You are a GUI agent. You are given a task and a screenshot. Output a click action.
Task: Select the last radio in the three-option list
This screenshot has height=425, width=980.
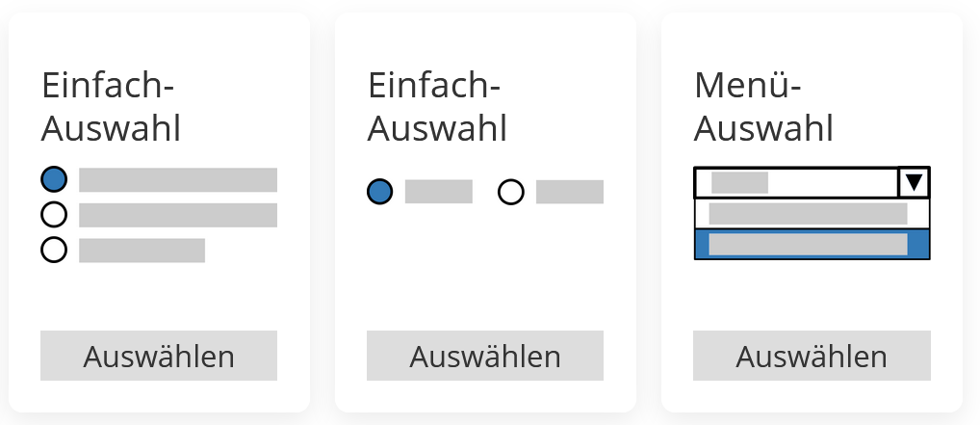click(x=54, y=250)
